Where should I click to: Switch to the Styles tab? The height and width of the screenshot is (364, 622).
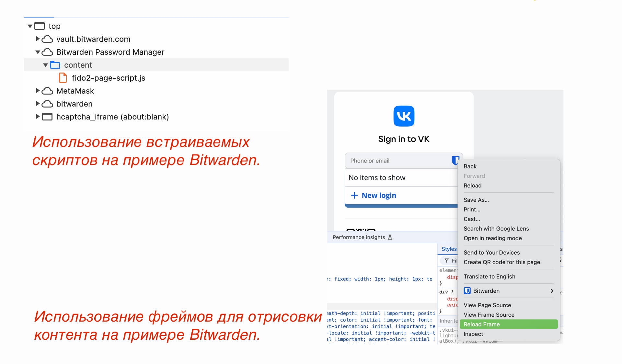point(449,249)
